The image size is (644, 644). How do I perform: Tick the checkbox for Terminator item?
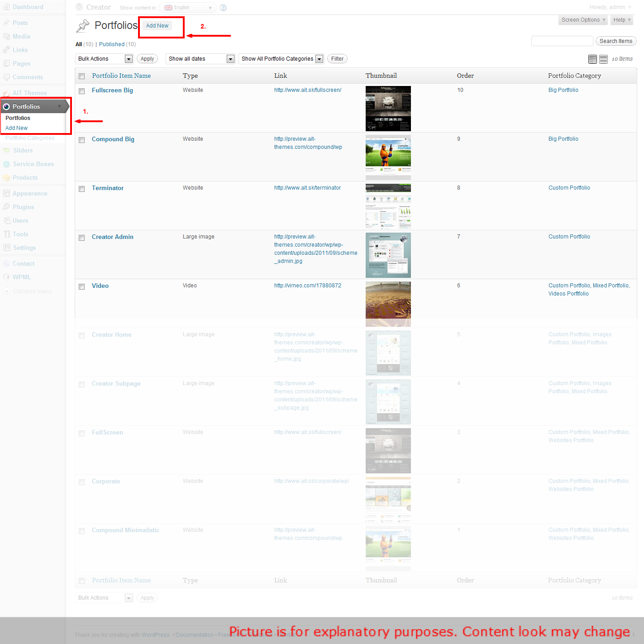pyautogui.click(x=82, y=189)
